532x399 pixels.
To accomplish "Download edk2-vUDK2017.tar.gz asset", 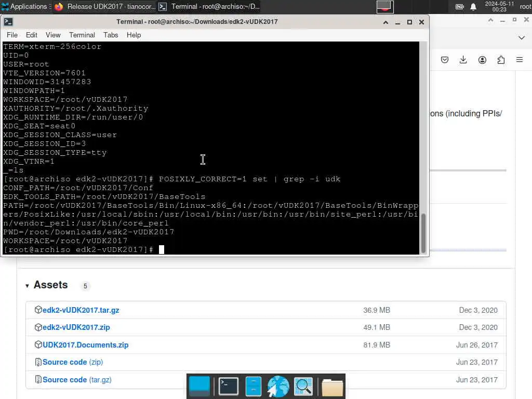I will (81, 310).
